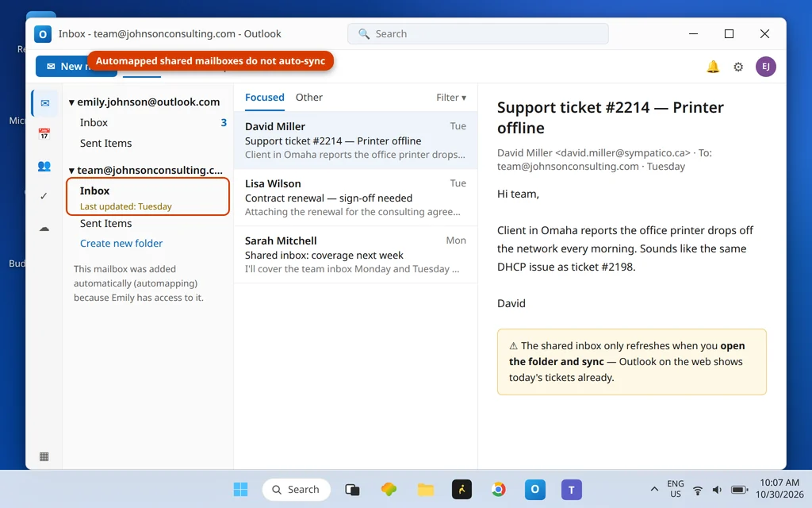Open the Tasks checkmark icon
Viewport: 812px width, 508px height.
[44, 196]
